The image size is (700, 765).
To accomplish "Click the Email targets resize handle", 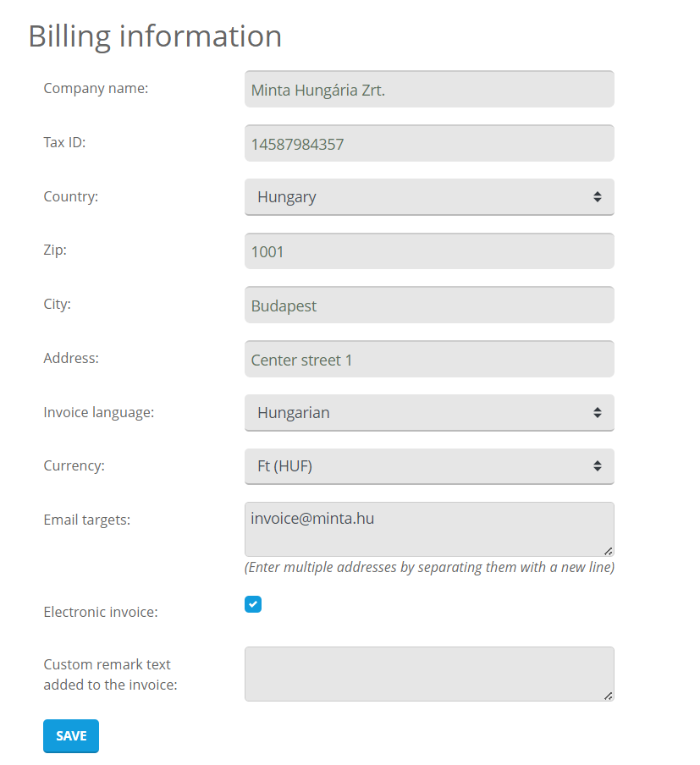I will 609,551.
